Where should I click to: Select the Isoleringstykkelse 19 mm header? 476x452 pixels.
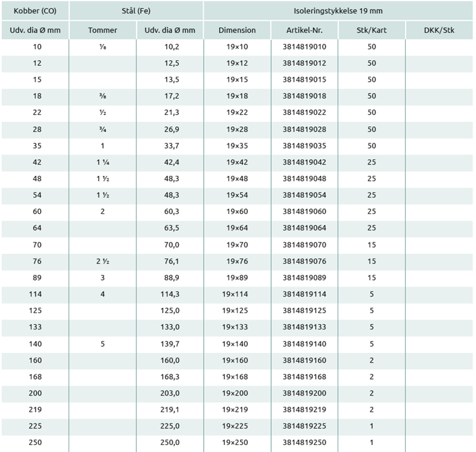(338, 11)
